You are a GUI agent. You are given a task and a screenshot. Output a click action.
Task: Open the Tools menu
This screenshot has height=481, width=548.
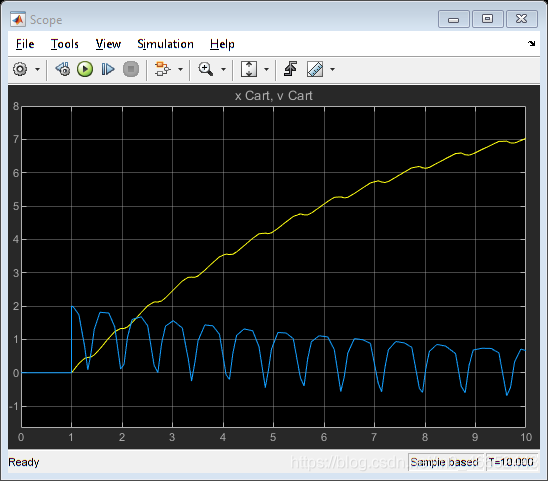coord(65,44)
